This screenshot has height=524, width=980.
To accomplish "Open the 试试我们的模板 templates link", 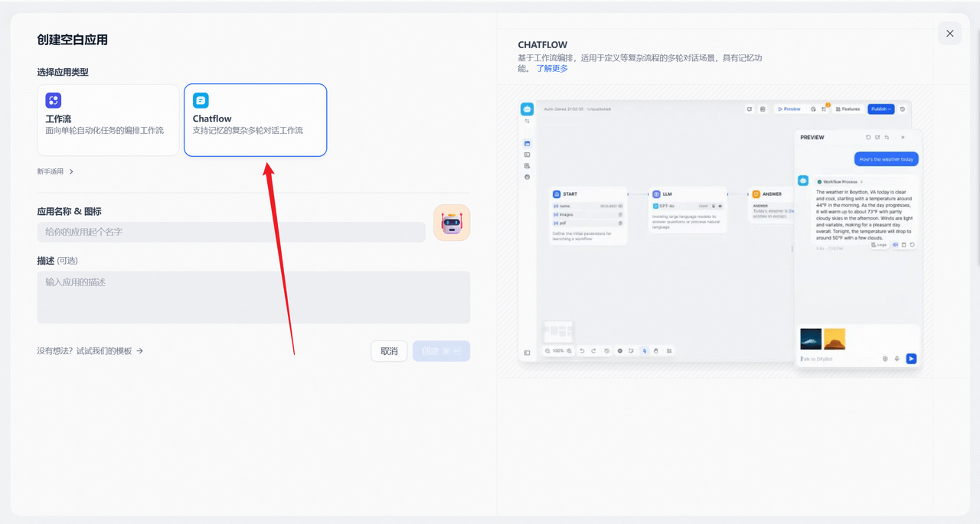I will click(90, 351).
